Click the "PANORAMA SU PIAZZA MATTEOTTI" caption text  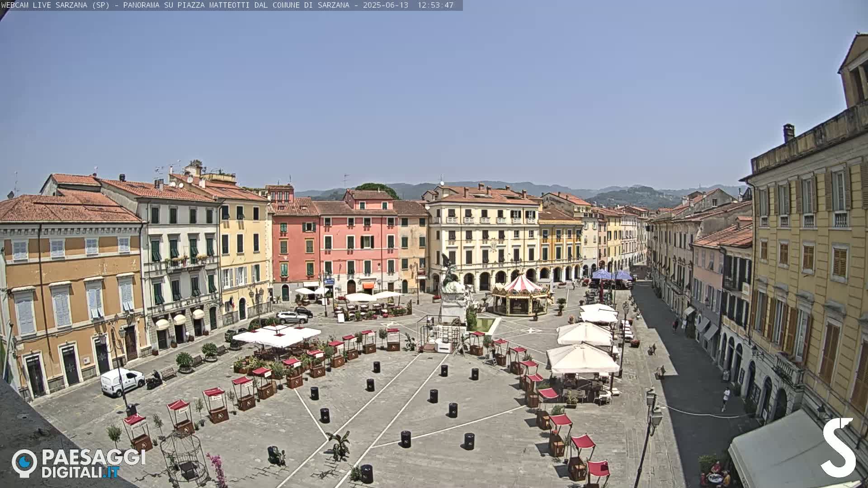[186, 5]
